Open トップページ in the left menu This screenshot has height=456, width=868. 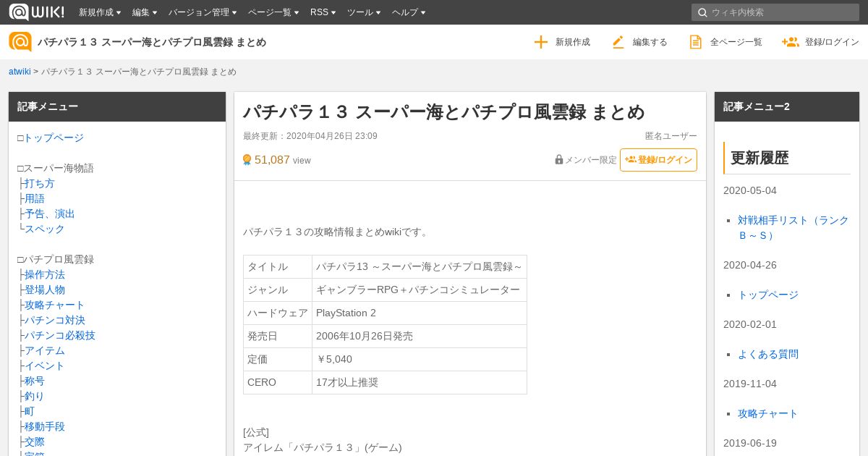point(54,138)
